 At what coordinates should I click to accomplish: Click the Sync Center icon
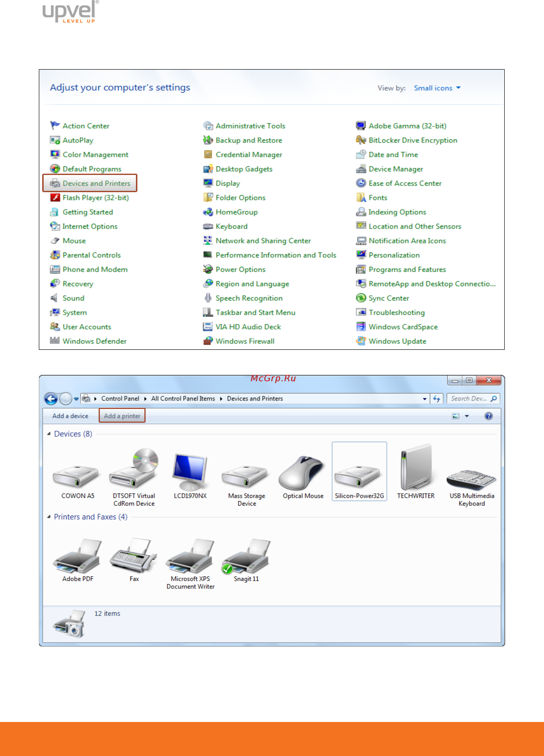[361, 298]
